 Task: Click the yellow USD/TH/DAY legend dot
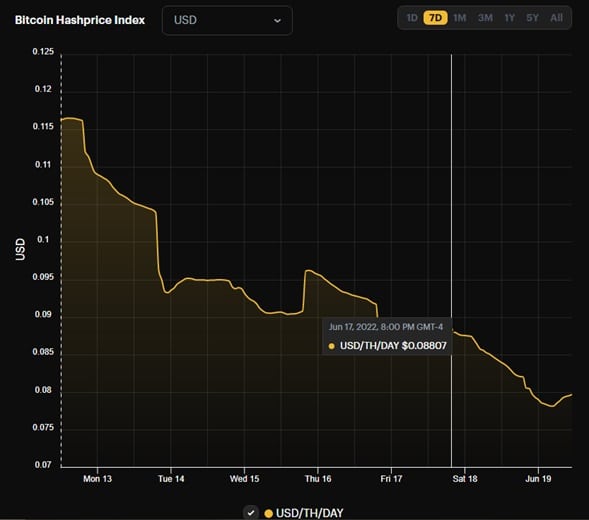[x=268, y=514]
